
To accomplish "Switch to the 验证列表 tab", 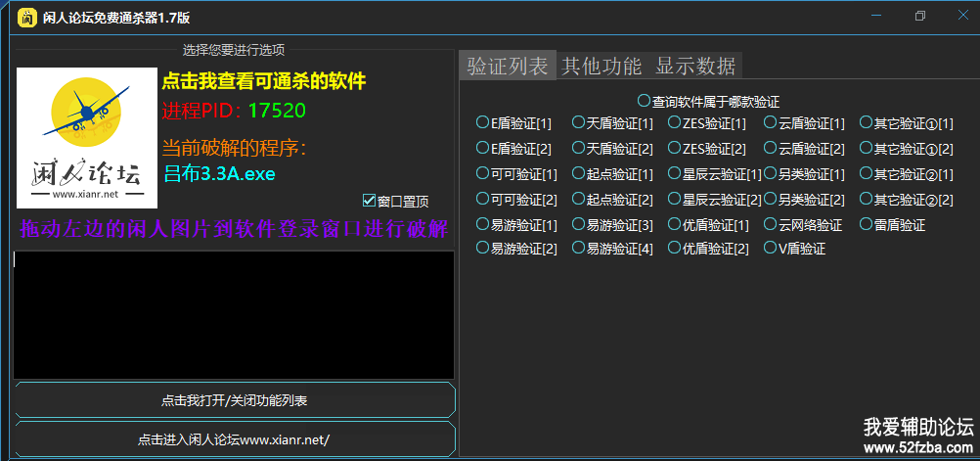I will tap(508, 66).
